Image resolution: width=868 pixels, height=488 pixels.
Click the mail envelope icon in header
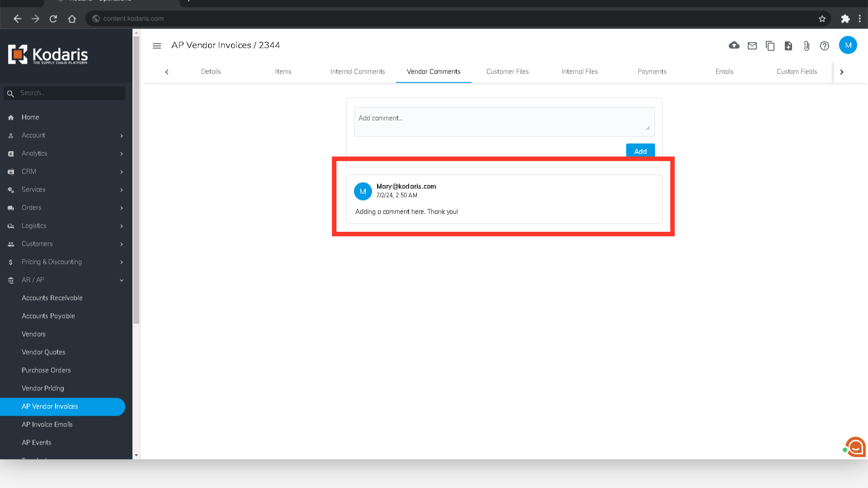pos(752,46)
